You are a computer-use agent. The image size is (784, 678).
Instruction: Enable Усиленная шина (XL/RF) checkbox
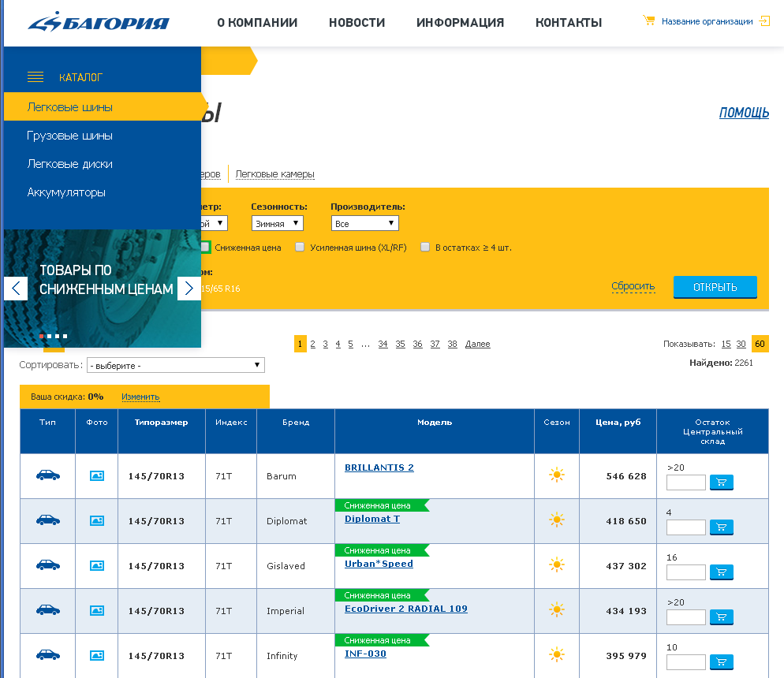pos(300,247)
